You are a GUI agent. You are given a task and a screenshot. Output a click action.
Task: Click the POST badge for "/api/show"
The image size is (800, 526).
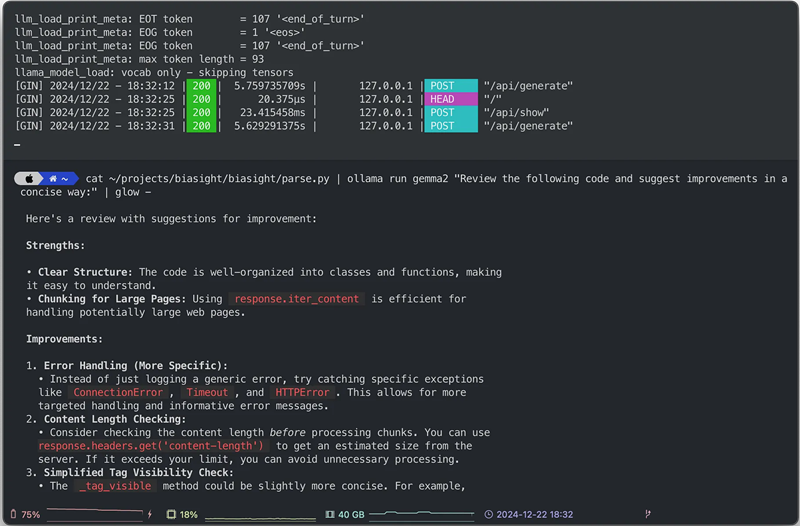coord(451,112)
